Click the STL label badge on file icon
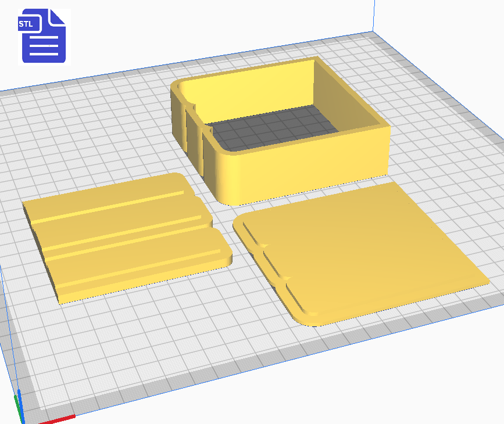Screen dimensions: 504x424 coord(28,24)
